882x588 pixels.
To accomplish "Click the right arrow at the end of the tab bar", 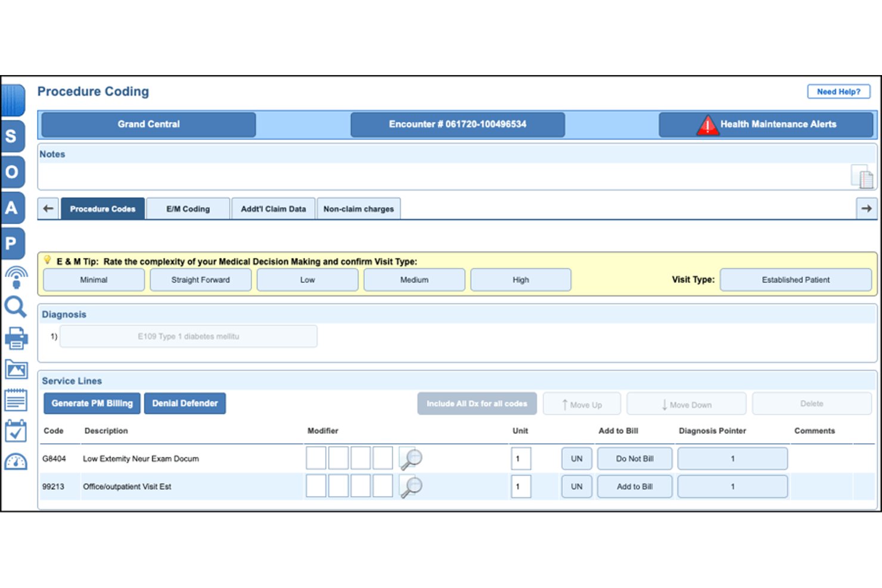I will point(867,209).
